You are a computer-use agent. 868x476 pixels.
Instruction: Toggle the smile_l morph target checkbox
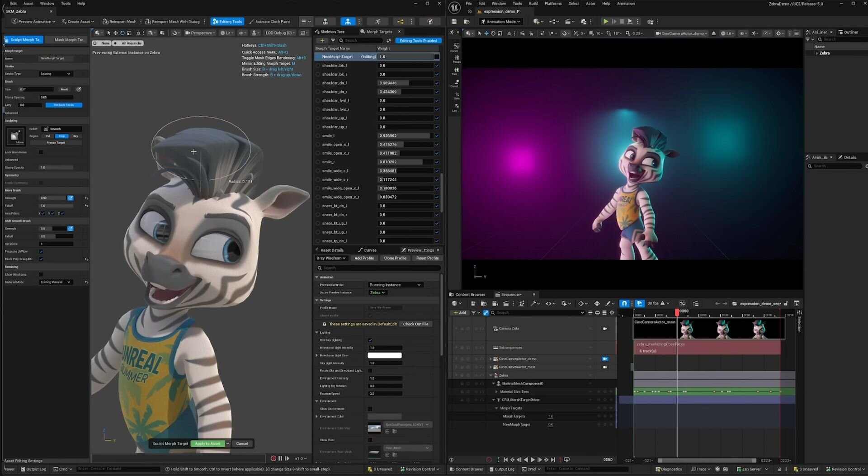coord(437,136)
